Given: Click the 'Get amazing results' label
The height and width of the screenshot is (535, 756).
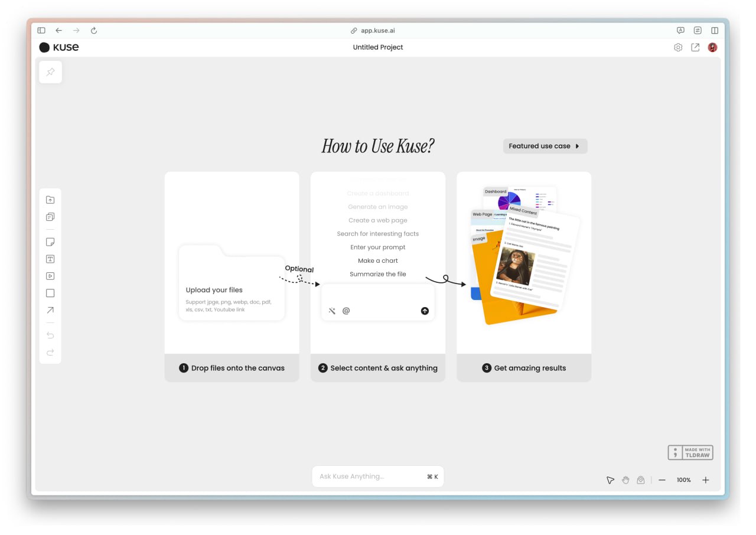Looking at the screenshot, I should coord(530,368).
